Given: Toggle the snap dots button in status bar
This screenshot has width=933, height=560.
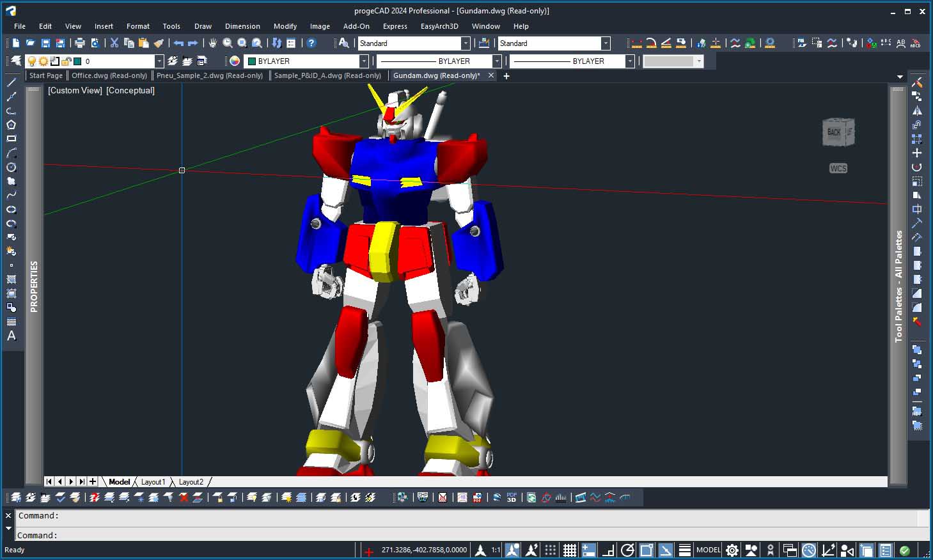Looking at the screenshot, I should [550, 550].
